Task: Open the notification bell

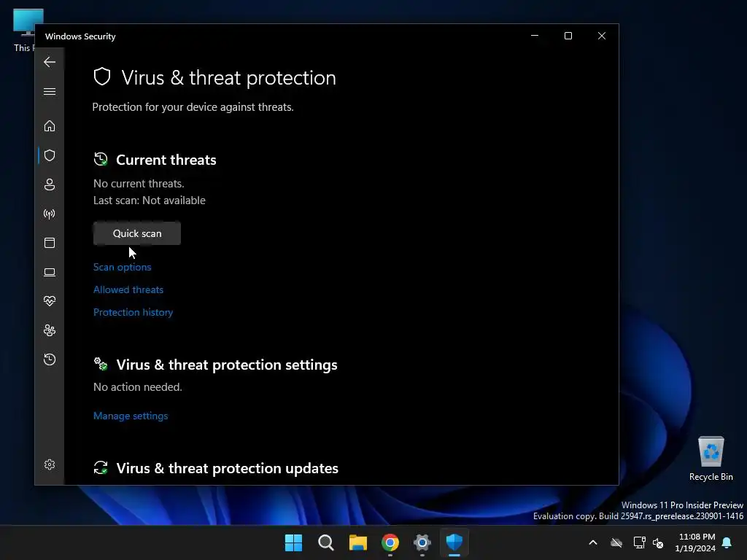Action: (727, 542)
